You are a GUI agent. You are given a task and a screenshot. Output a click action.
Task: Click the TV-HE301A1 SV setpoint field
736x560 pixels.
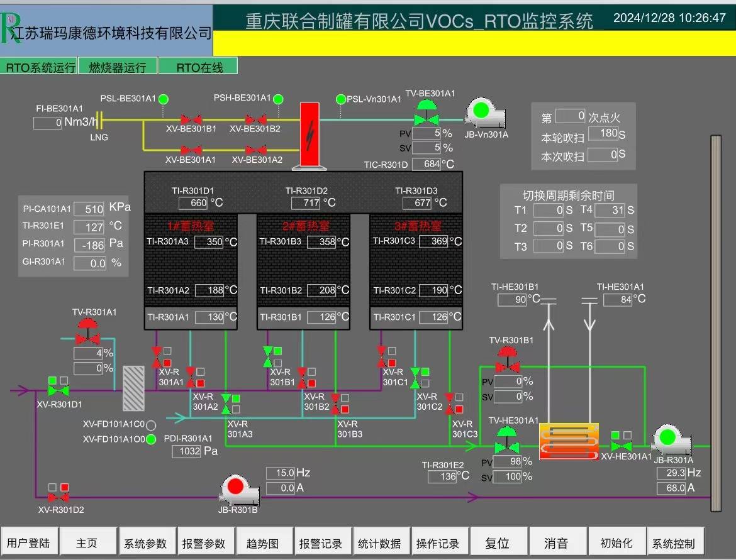[x=508, y=476]
